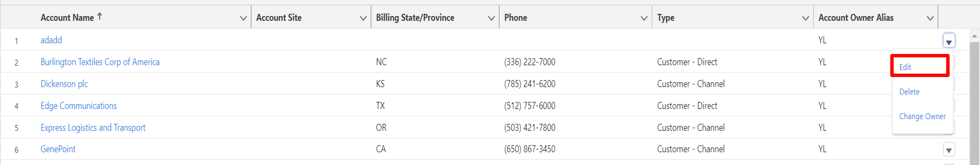The width and height of the screenshot is (980, 165).
Task: Open Billing State/Province column chevron menu
Action: pyautogui.click(x=491, y=18)
